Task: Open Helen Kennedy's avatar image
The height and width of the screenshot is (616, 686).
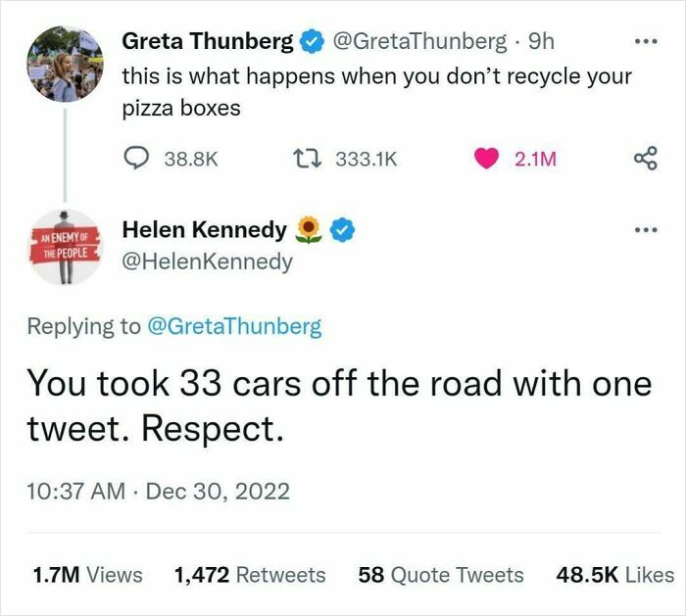Action: coord(65,247)
